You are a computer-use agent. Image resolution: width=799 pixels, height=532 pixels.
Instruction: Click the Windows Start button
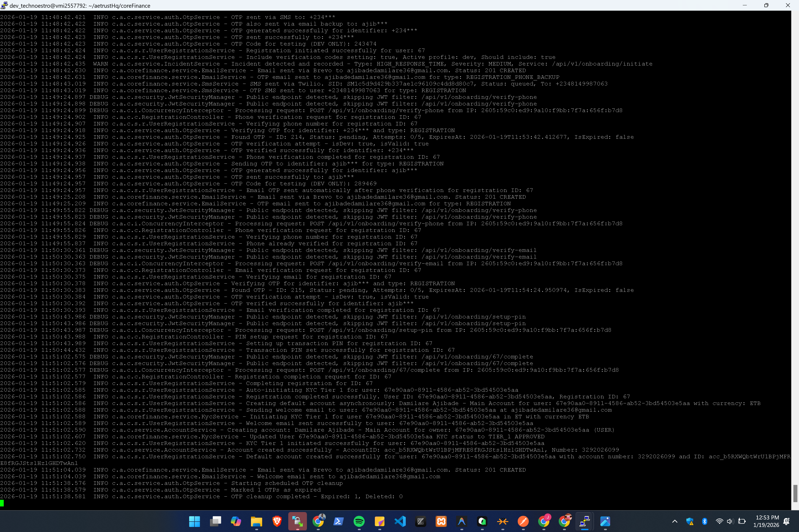194,521
